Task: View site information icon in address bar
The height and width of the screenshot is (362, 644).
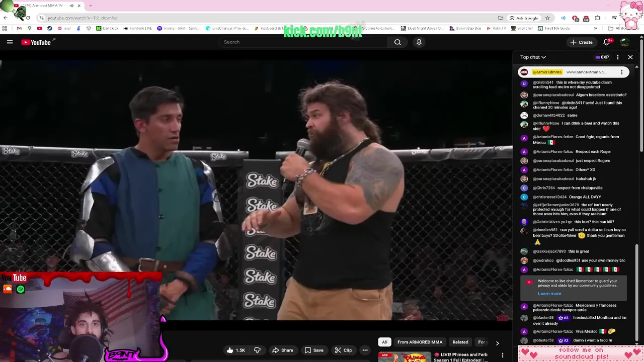Action: (42, 18)
